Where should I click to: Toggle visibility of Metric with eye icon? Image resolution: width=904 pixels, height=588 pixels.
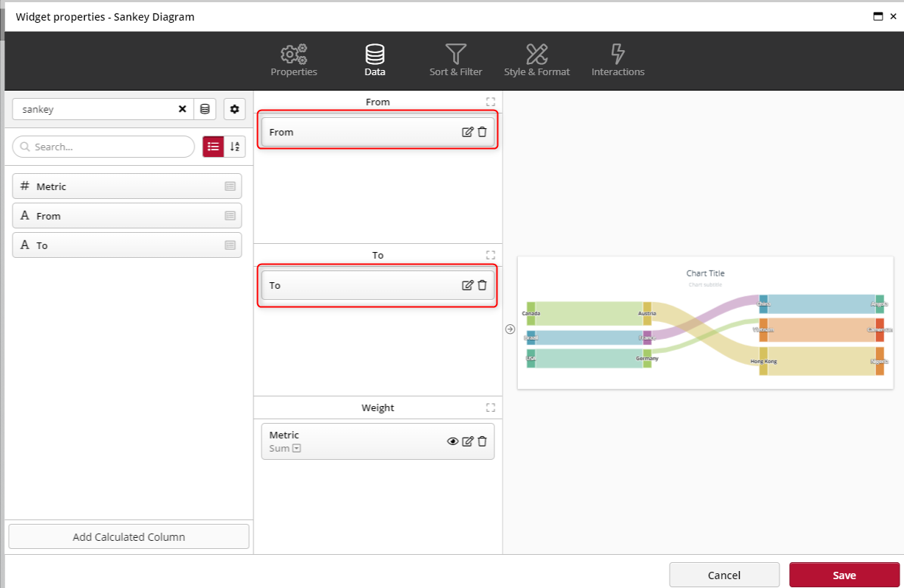coord(452,441)
